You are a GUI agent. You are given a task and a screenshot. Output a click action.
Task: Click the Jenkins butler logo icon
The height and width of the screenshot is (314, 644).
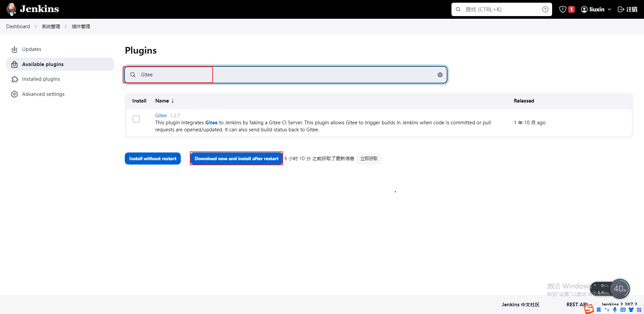click(x=11, y=9)
